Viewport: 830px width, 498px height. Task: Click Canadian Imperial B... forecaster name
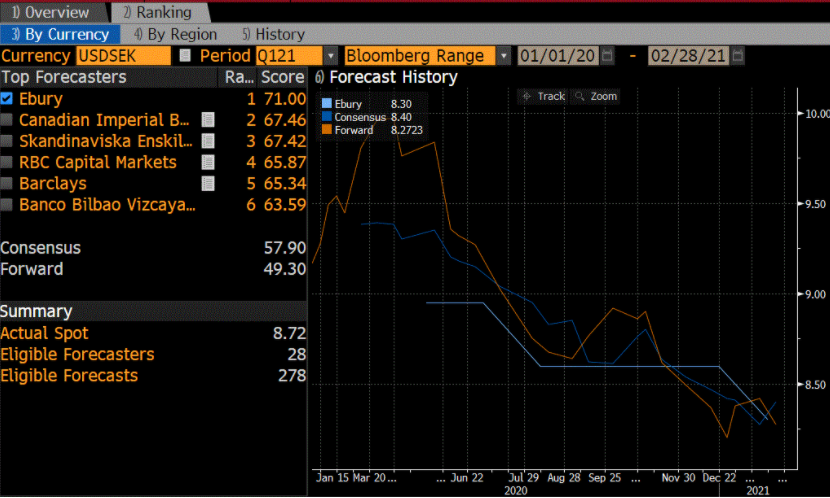[104, 120]
